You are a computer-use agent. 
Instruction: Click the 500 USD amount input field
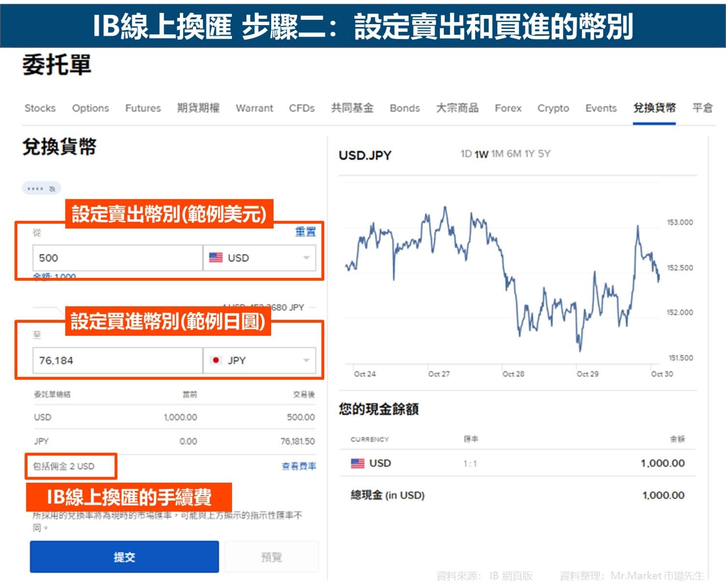[117, 258]
